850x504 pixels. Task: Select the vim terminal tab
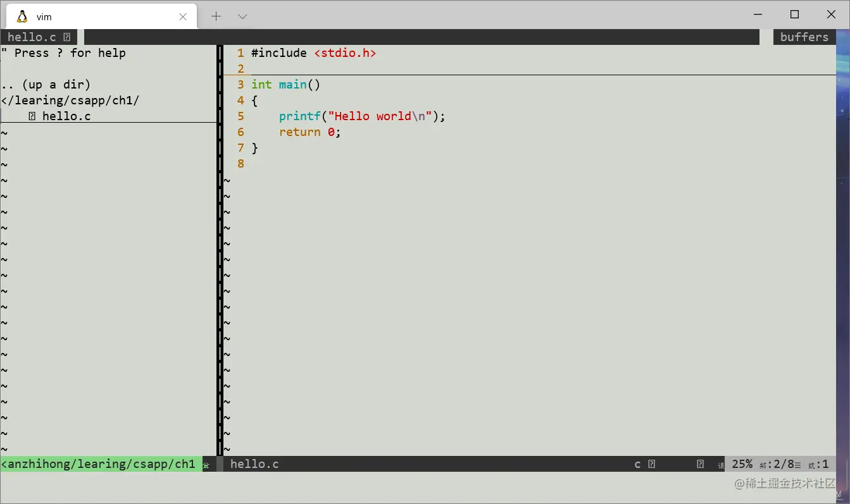102,16
